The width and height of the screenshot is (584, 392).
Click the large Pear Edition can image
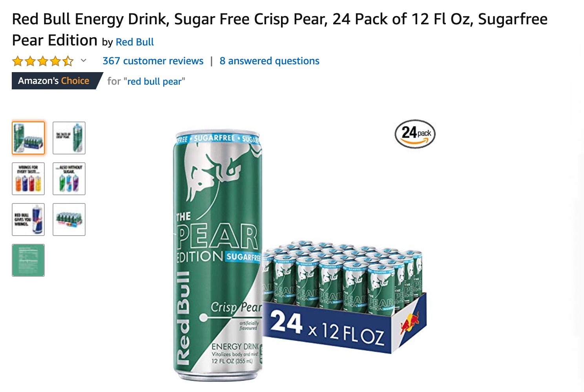point(218,256)
